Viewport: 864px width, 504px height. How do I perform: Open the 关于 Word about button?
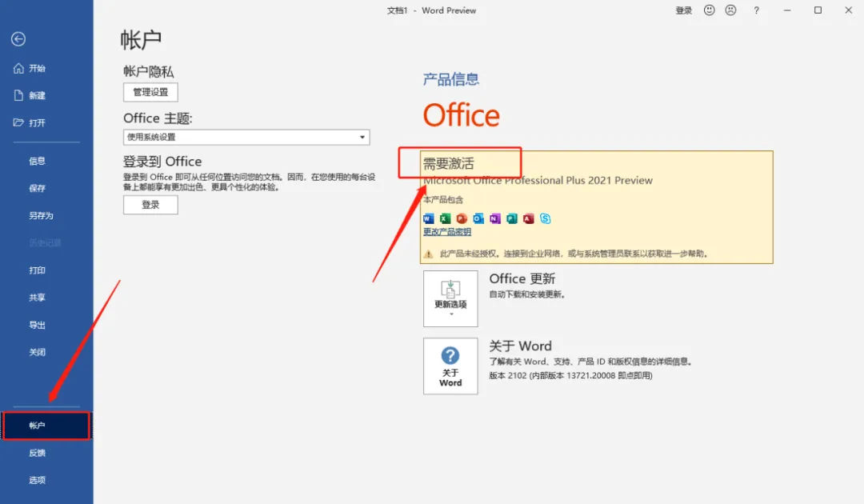coord(450,366)
